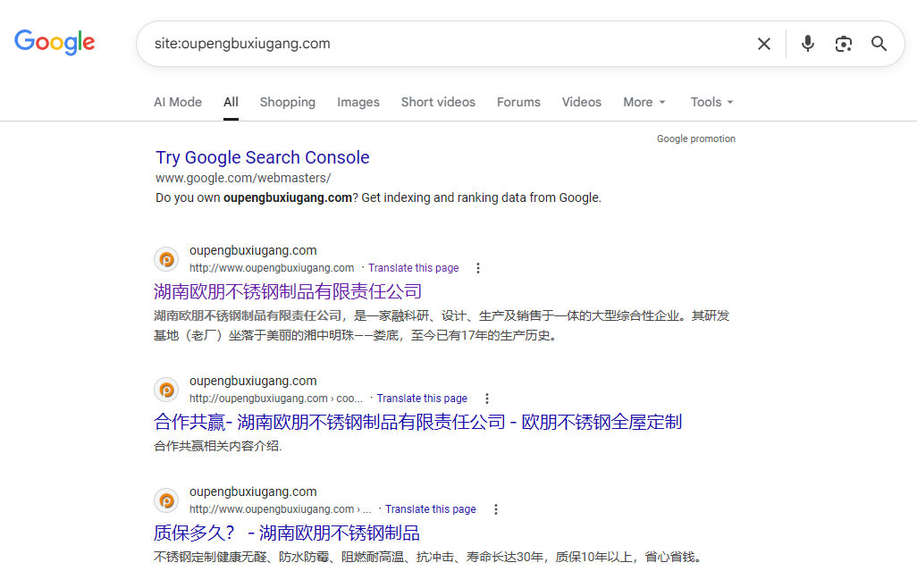Viewport: 917px width, 588px height.
Task: Click the 合作共赢相关内容介绍 snippet text
Action: (x=217, y=446)
